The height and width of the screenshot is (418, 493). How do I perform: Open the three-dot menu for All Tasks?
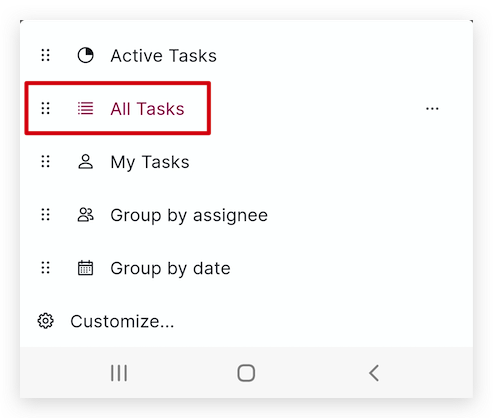(x=432, y=109)
